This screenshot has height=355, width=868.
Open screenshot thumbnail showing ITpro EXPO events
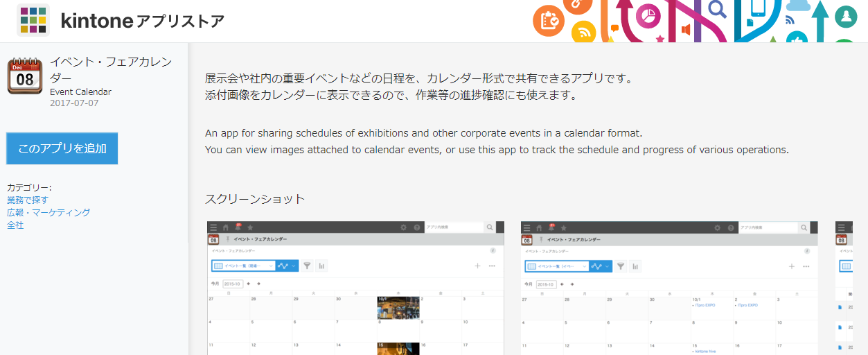click(669, 288)
